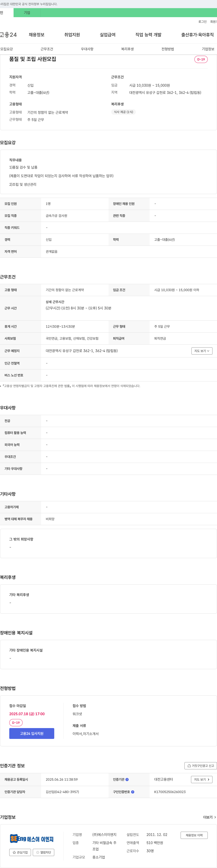Open 지도 보기 for 대전고용센터
The image size is (217, 868).
pyautogui.click(x=201, y=779)
